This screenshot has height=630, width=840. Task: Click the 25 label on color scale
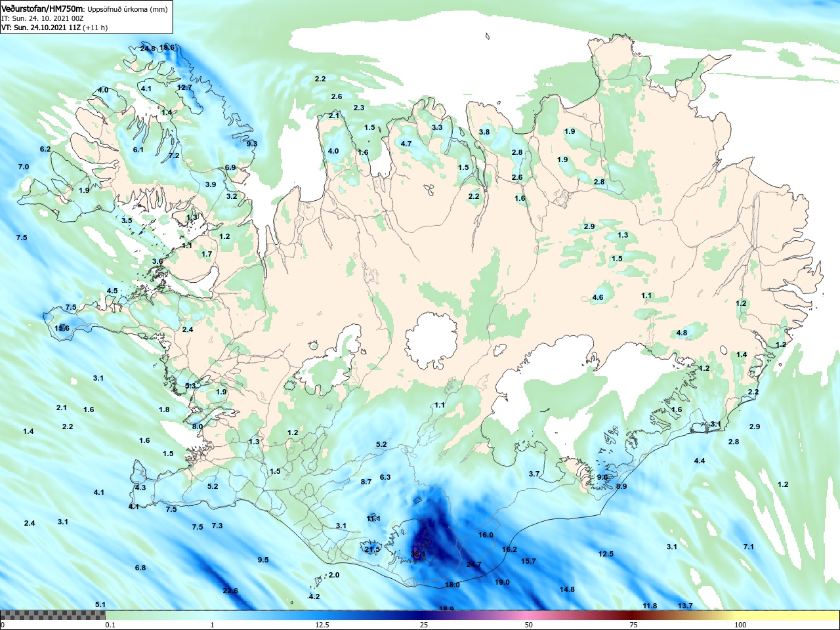[425, 625]
